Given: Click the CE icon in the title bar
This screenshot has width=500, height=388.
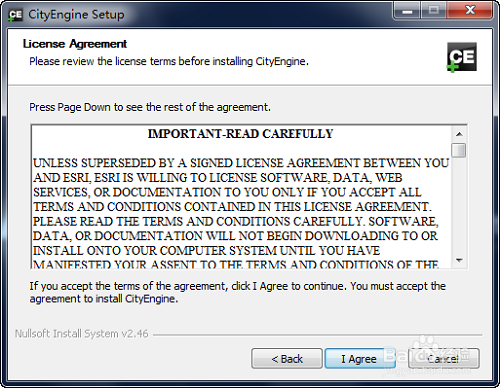Looking at the screenshot, I should point(15,15).
